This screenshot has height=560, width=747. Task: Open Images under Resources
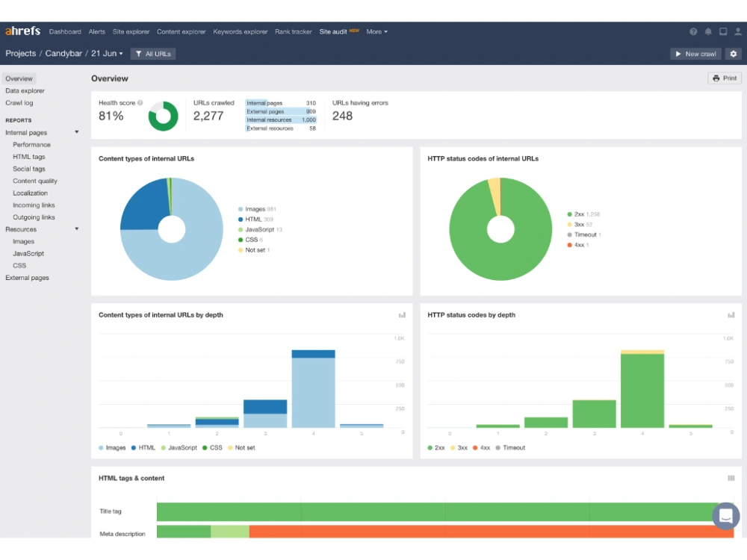23,241
